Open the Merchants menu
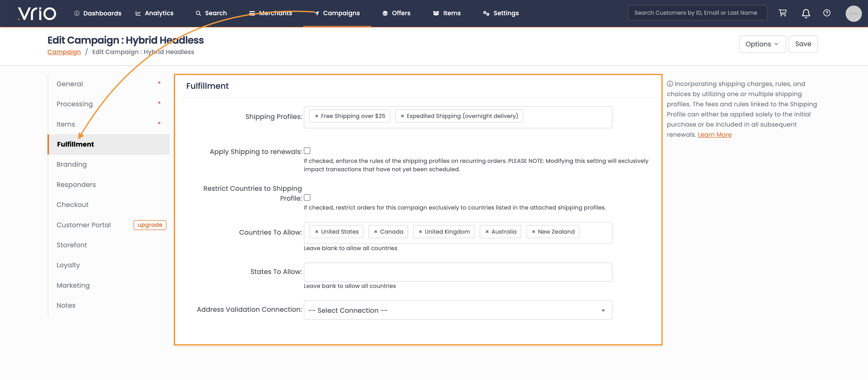This screenshot has width=868, height=380. (271, 13)
